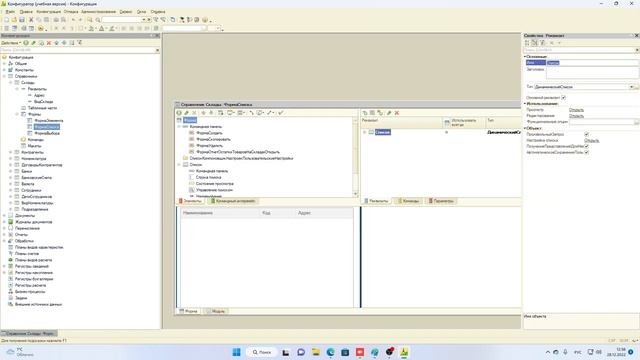Select ФормаСоздать in form elements tree

209,133
